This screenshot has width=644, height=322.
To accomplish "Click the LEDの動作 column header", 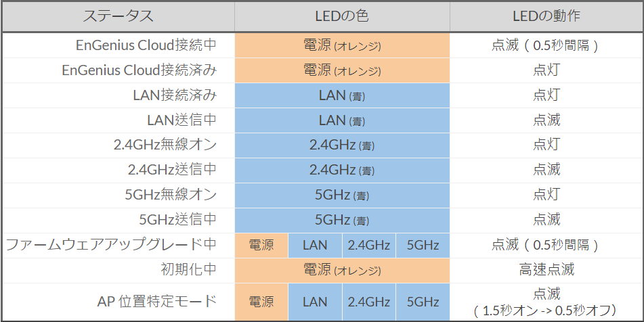I will click(x=546, y=16).
